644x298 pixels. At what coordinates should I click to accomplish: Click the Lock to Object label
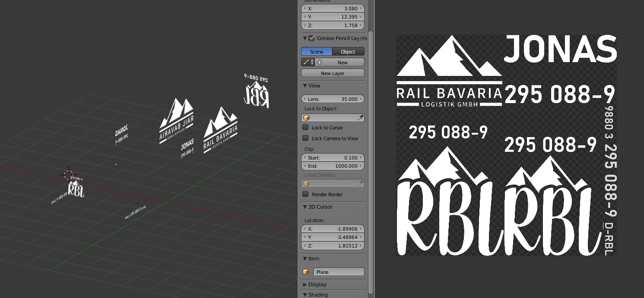[x=321, y=109]
